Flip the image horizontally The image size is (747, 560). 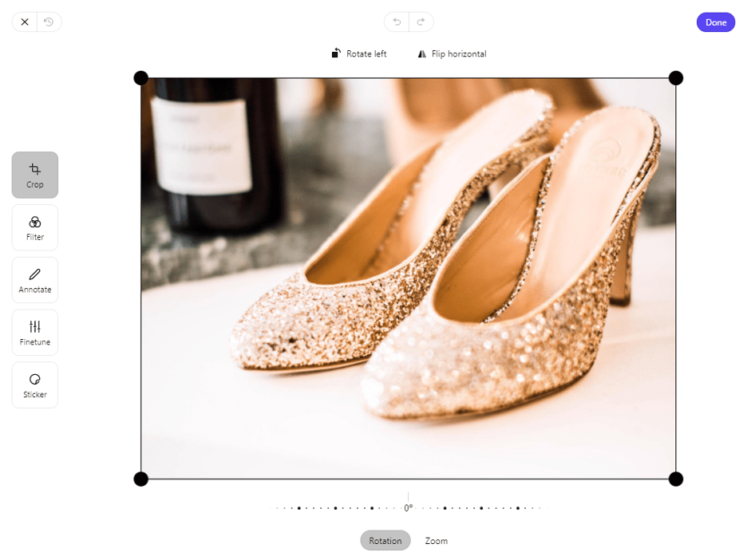coord(452,53)
